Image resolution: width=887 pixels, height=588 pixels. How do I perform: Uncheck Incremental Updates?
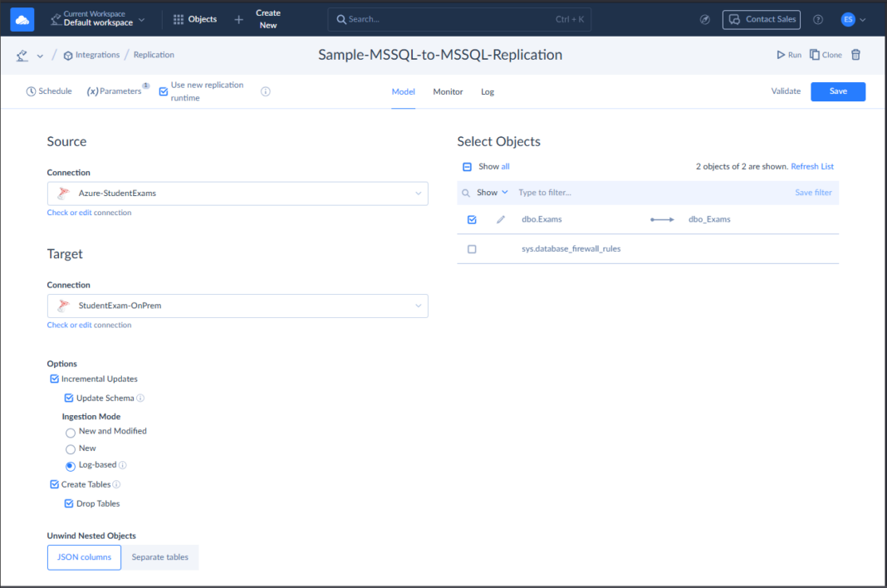pos(55,379)
